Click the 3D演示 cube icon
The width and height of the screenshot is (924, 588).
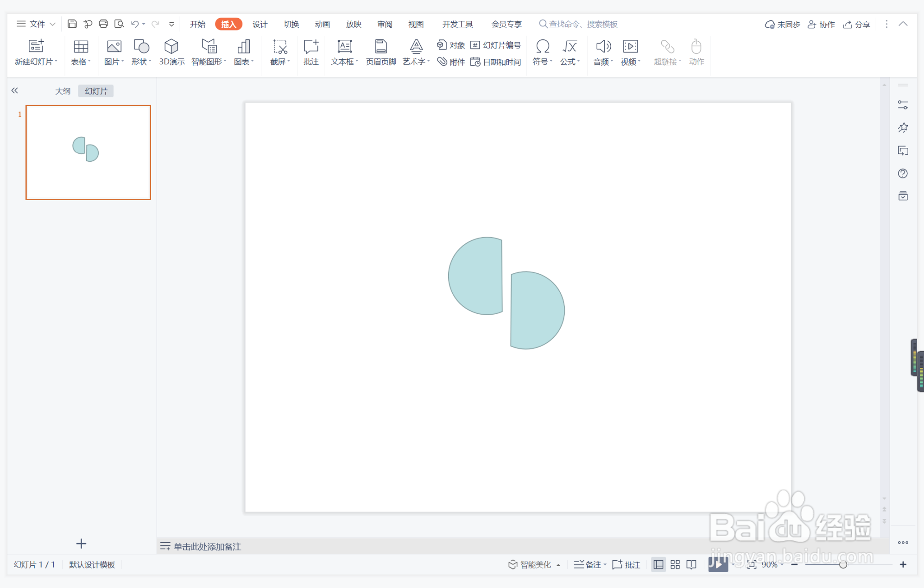(171, 47)
